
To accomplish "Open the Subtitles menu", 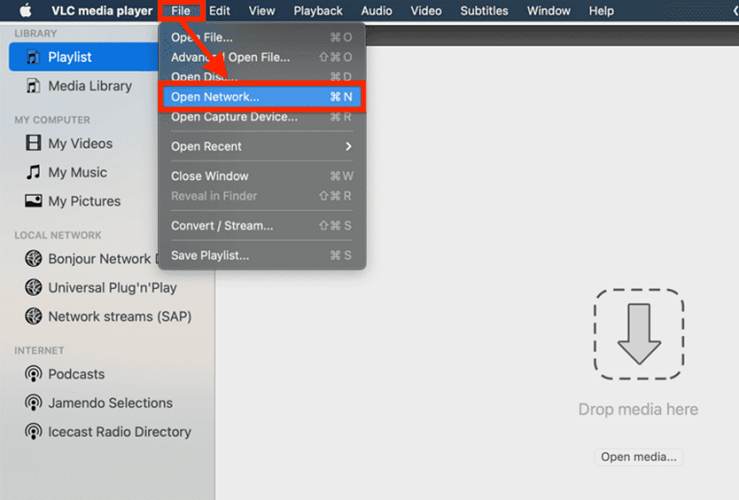I will 485,11.
